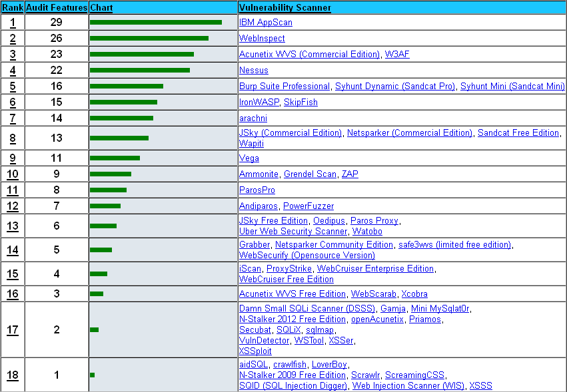Viewport: 567px width, 392px height.
Task: Open the PowerFuzzer link
Action: pyautogui.click(x=308, y=206)
